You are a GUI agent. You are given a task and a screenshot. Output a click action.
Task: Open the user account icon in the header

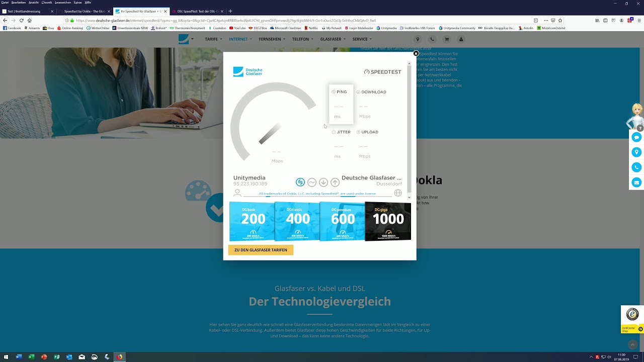[x=461, y=39]
